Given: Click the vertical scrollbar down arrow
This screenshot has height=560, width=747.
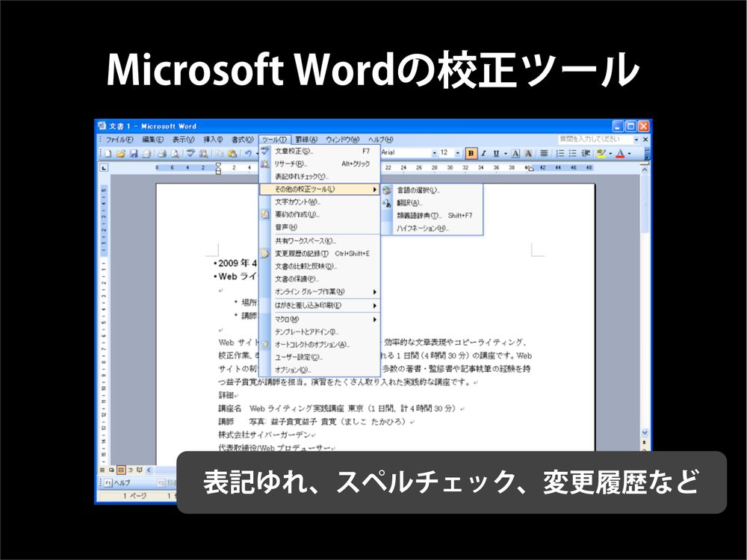Looking at the screenshot, I should click(x=645, y=433).
